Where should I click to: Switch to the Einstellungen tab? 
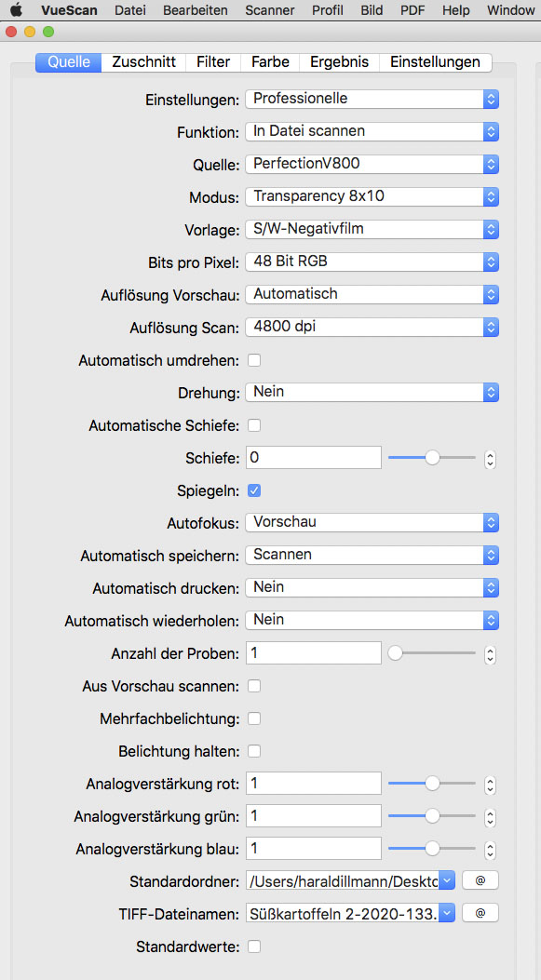click(435, 62)
